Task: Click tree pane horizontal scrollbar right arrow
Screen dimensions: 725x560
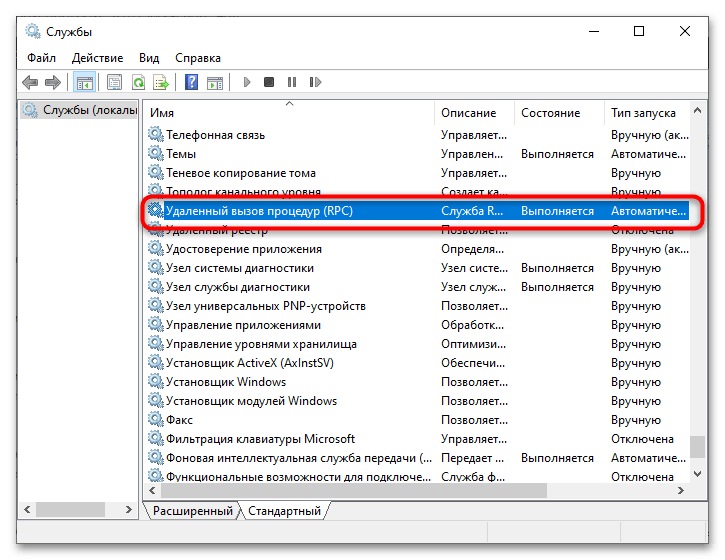Action: [x=129, y=510]
